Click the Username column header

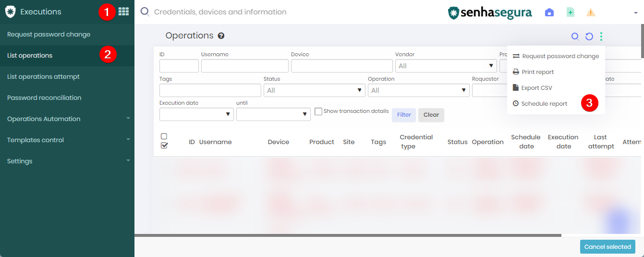coord(216,142)
